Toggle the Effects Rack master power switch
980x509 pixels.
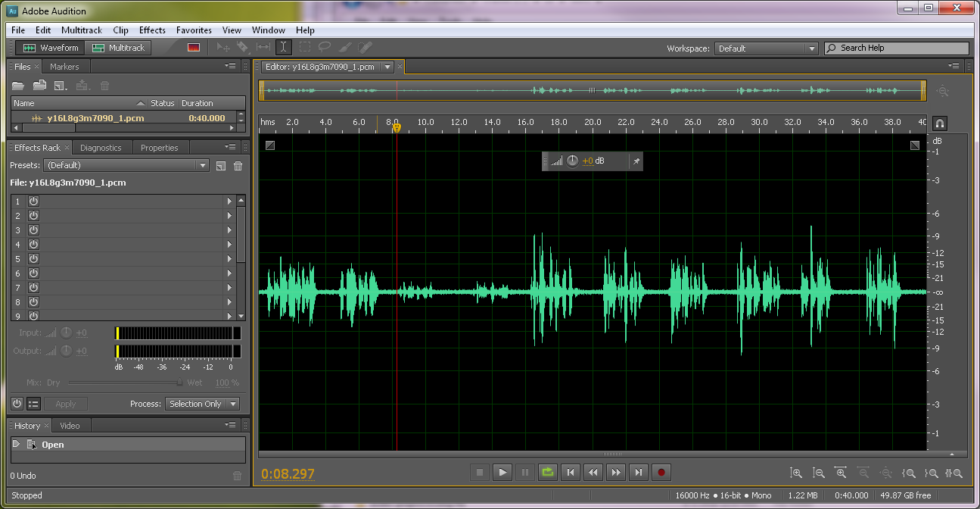(16, 404)
